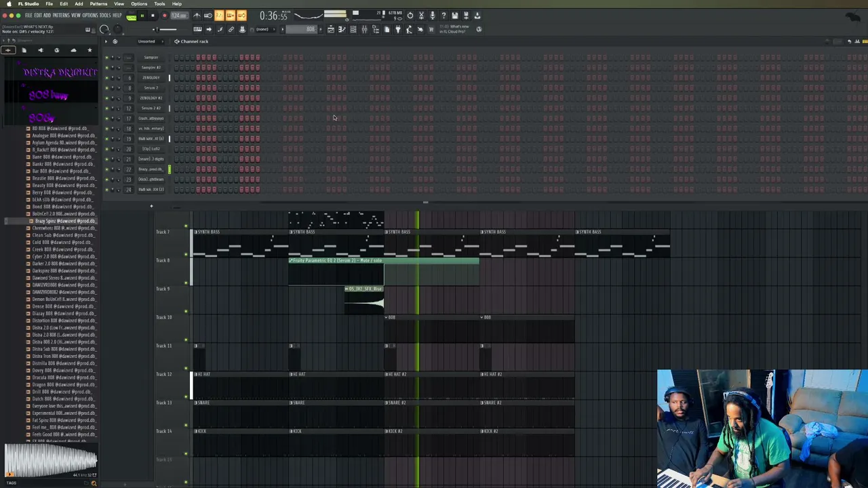This screenshot has height=488, width=868.
Task: Mute the Serum 2 channel using its green LED
Action: point(106,88)
